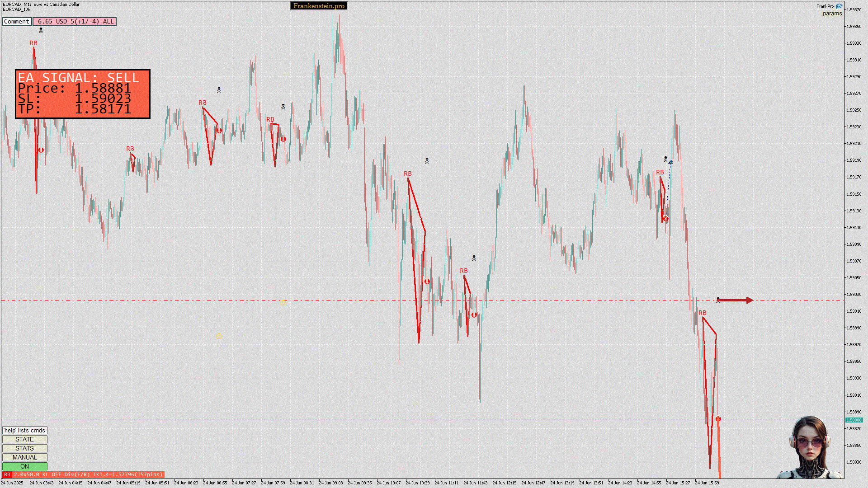
Task: Toggle the green ON button
Action: [24, 466]
